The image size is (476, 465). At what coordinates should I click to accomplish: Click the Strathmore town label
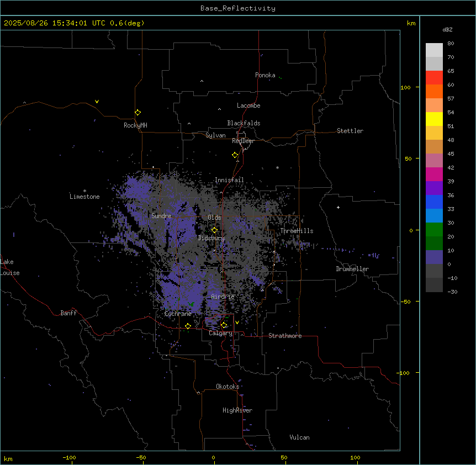(285, 336)
